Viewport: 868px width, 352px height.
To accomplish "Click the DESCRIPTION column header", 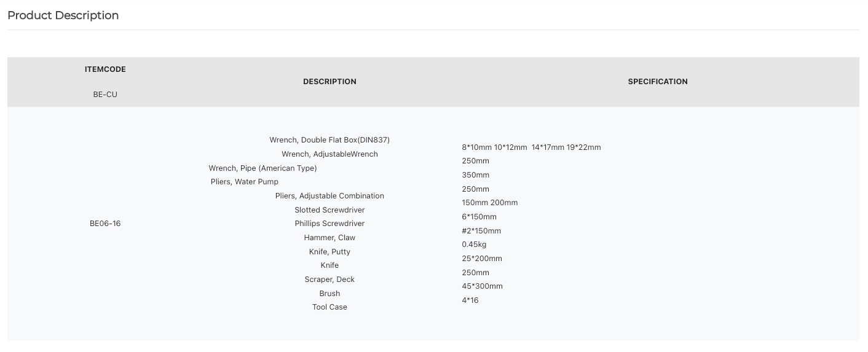I will (329, 82).
